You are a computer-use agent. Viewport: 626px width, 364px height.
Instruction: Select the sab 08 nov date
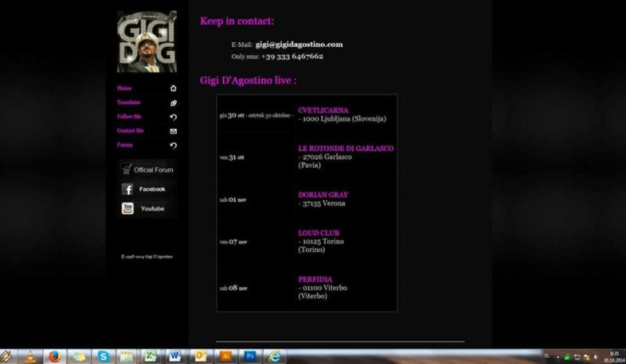(x=233, y=288)
